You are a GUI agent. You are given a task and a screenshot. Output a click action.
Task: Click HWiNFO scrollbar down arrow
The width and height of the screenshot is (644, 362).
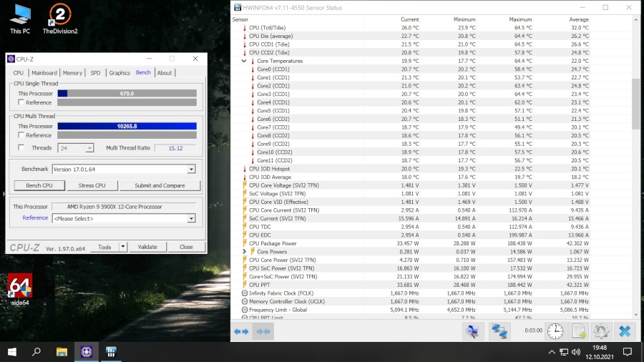coord(636,315)
